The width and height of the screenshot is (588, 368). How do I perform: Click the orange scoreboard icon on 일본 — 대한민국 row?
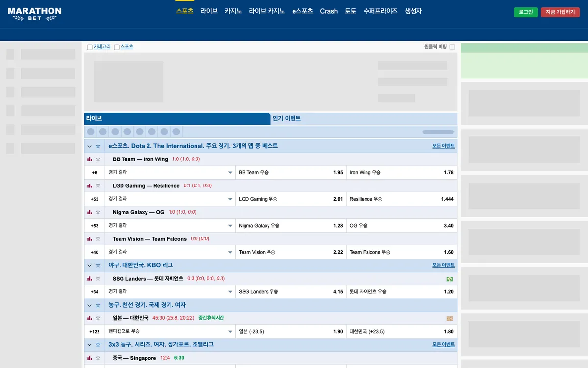(450, 318)
